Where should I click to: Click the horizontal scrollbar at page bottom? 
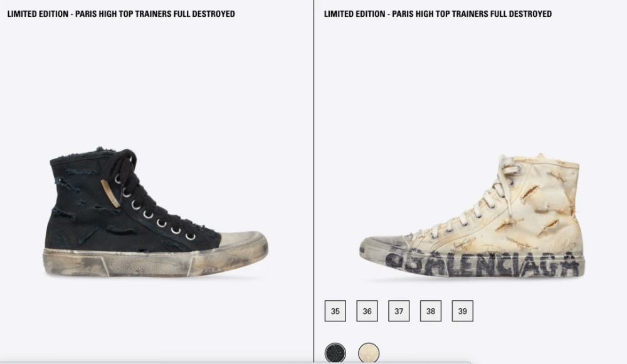point(235,362)
